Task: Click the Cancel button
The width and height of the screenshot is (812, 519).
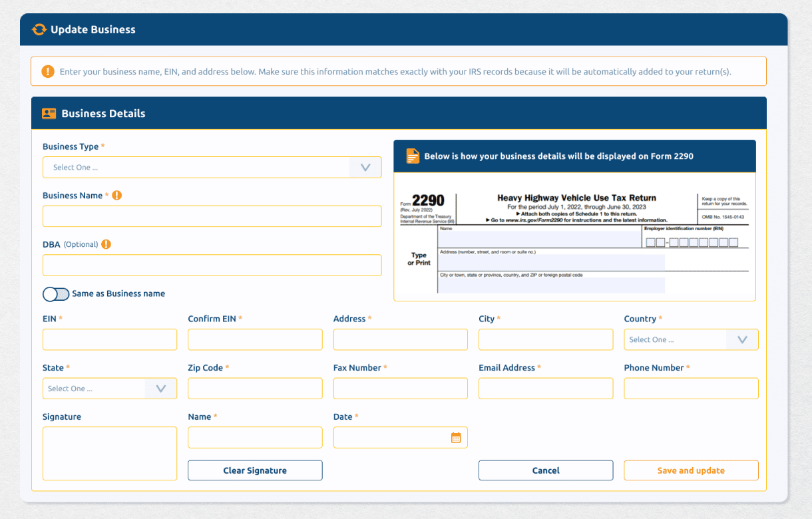Action: click(x=545, y=470)
